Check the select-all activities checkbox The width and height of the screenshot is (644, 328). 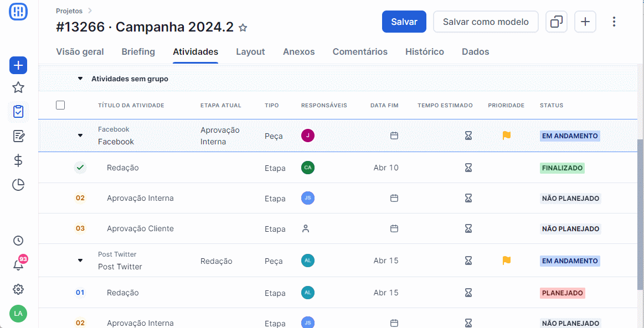coord(60,106)
